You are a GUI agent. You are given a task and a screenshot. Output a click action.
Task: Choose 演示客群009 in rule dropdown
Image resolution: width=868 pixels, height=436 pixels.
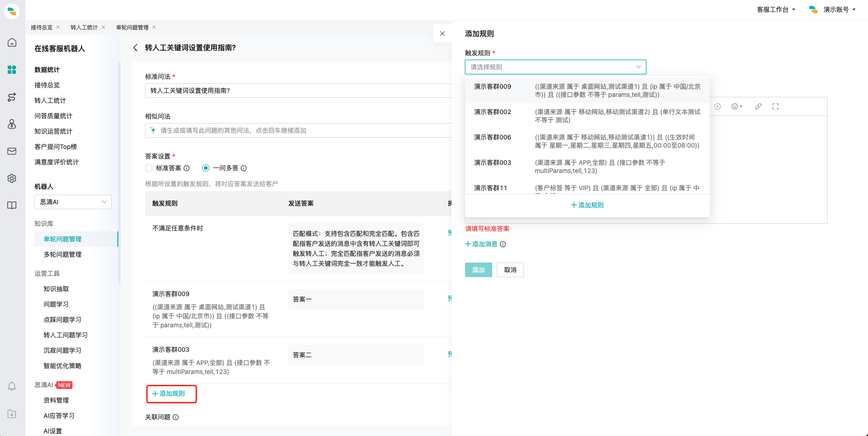pyautogui.click(x=587, y=91)
